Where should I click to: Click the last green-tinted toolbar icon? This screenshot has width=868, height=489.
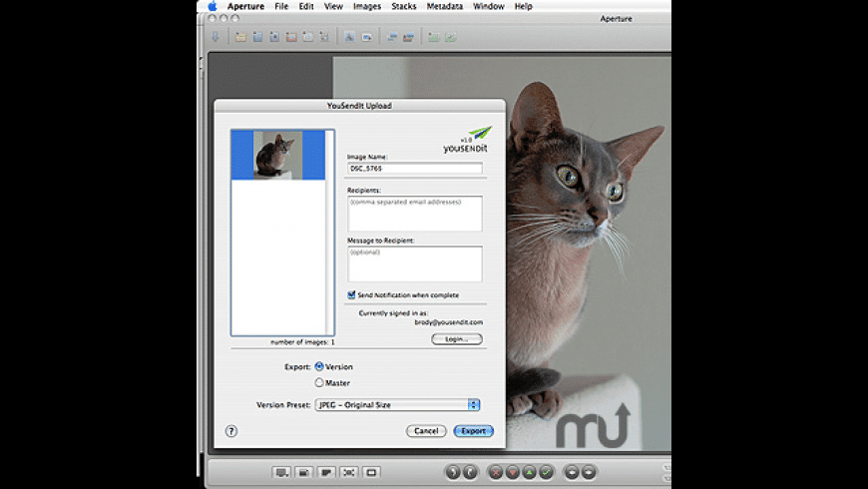click(x=451, y=37)
